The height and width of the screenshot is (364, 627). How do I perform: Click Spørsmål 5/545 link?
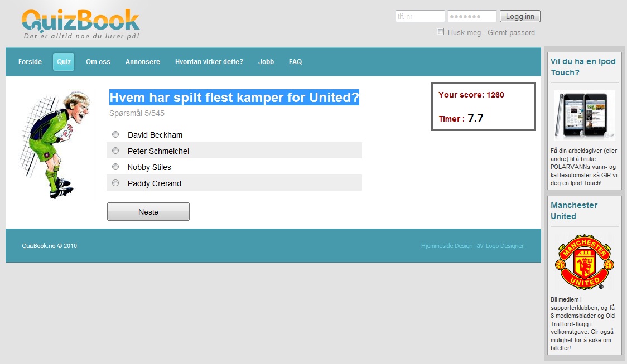pos(137,113)
